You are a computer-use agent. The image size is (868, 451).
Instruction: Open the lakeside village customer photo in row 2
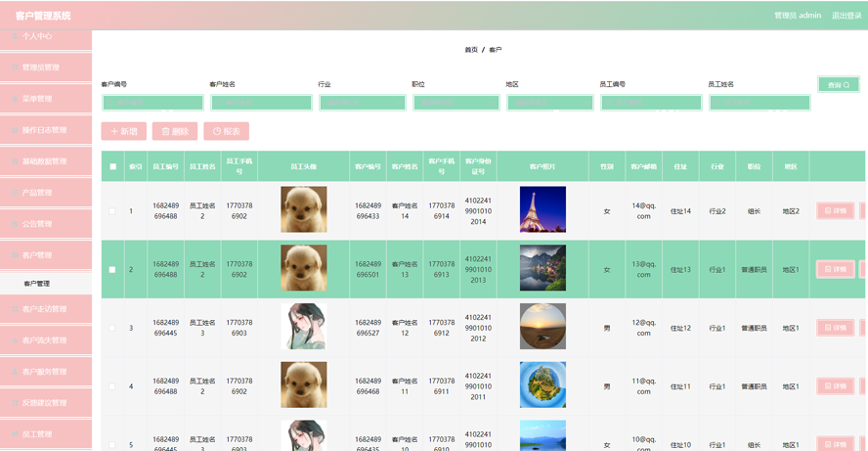tap(542, 268)
